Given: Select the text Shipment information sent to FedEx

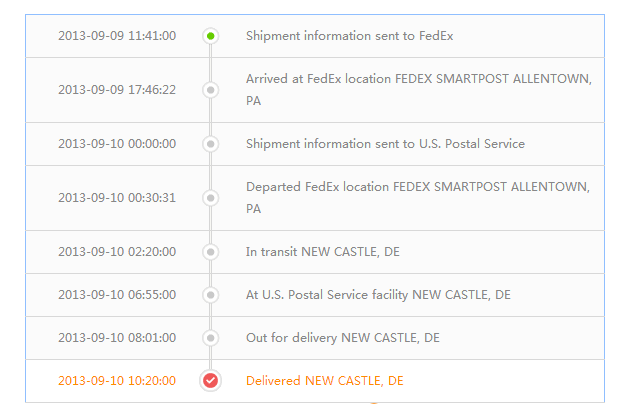Looking at the screenshot, I should coord(349,36).
